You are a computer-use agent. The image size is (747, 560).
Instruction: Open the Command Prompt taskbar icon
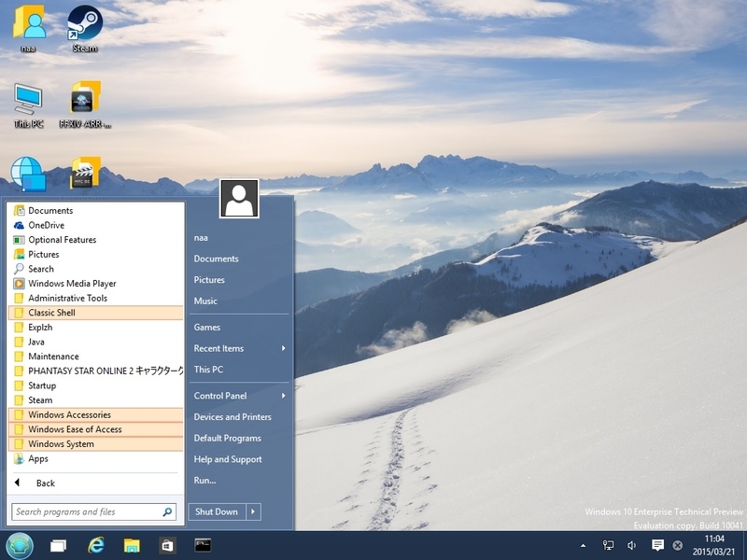click(x=203, y=546)
